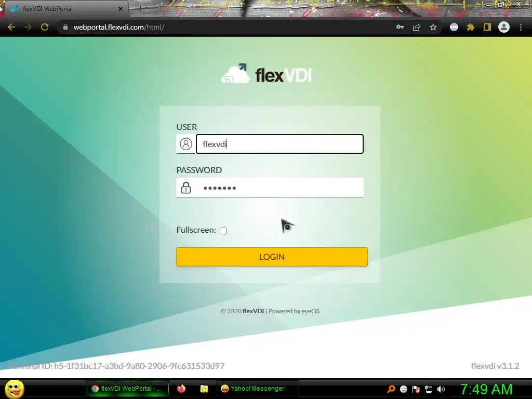Open saved passwords key icon
Screen dimensions: 532x399
click(x=400, y=27)
